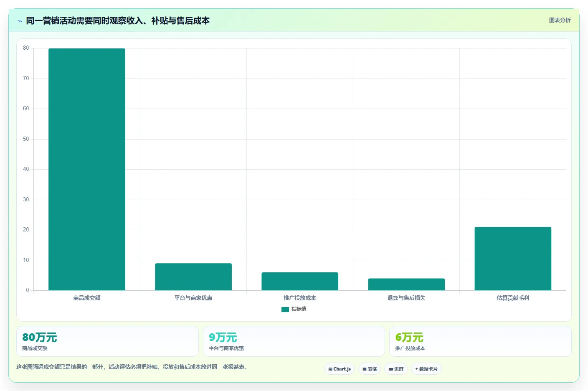Click the 退款与售后损失 bar

(x=406, y=284)
